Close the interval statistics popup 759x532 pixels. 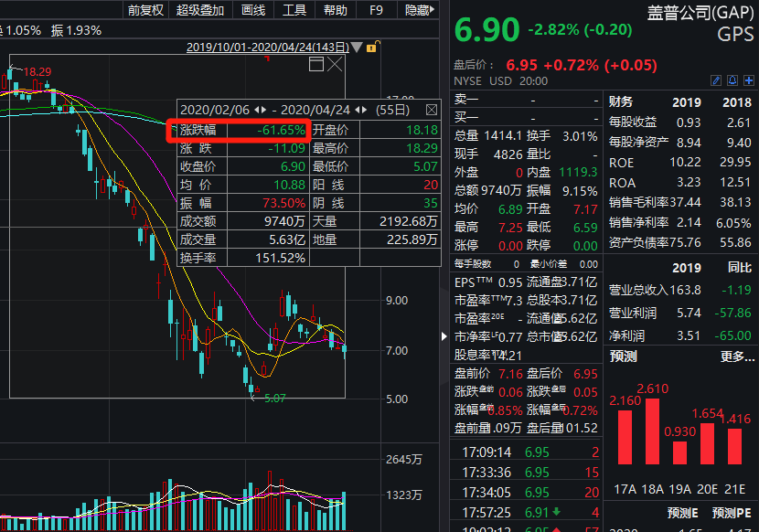(x=432, y=109)
